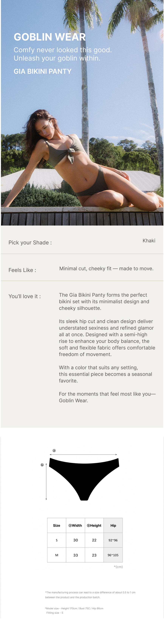
Task: Click the GOBLIN WEAR brand title
Action: pos(50,37)
